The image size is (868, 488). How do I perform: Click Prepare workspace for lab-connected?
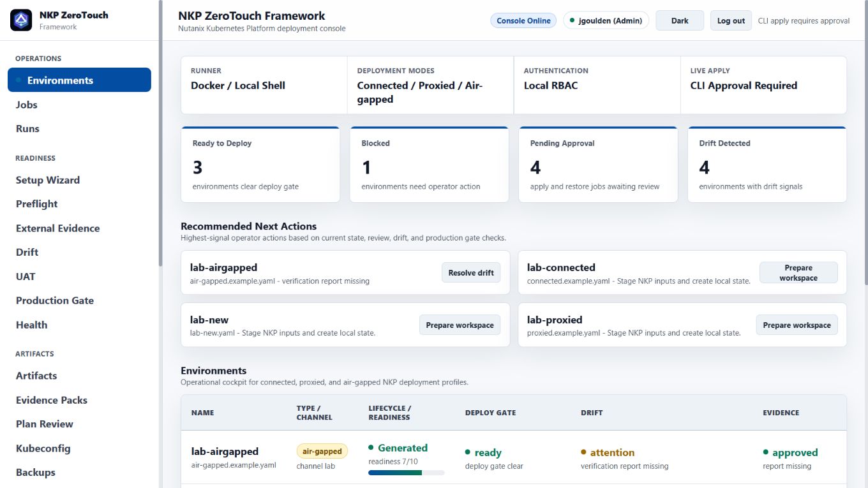798,272
